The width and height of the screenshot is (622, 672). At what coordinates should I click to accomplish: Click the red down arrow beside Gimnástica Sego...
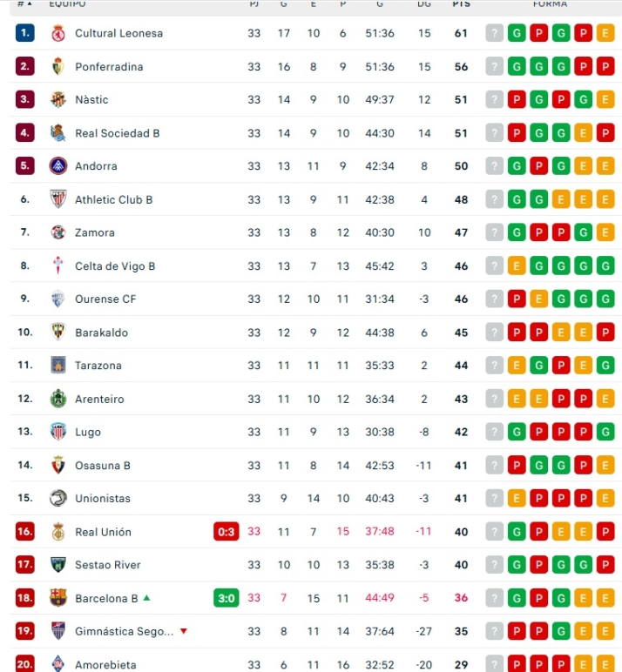point(183,631)
